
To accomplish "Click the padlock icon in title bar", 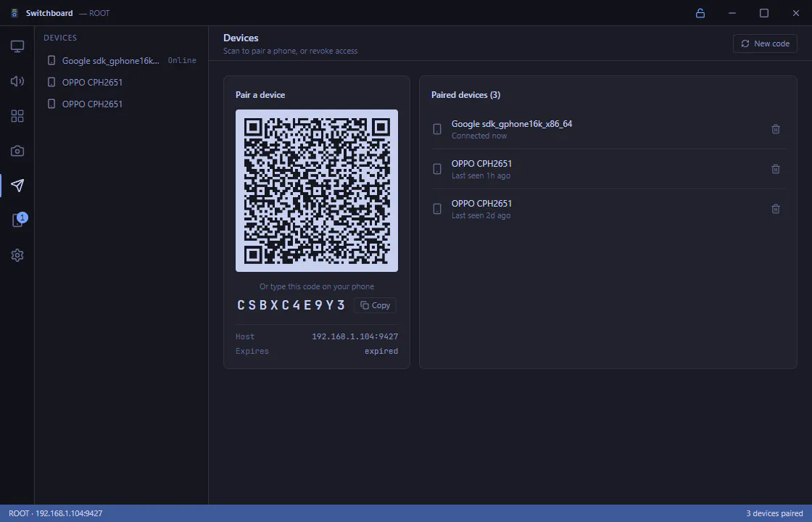I will pos(700,13).
